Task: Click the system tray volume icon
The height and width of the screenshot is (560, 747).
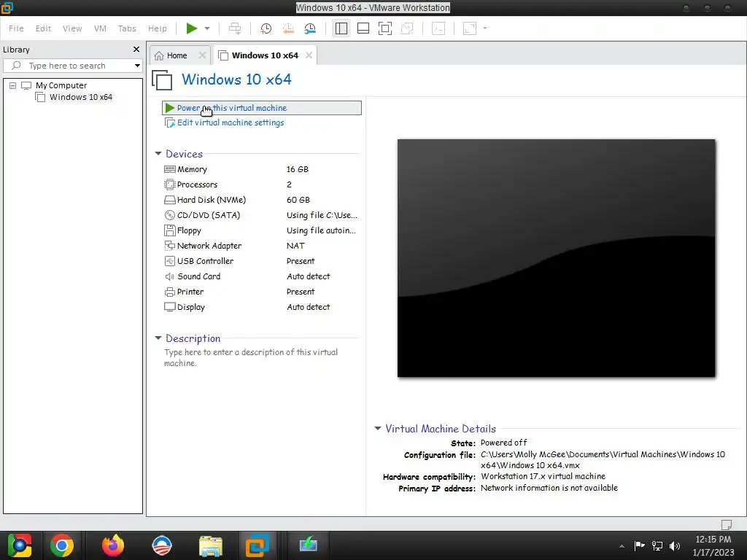Action: (x=675, y=545)
